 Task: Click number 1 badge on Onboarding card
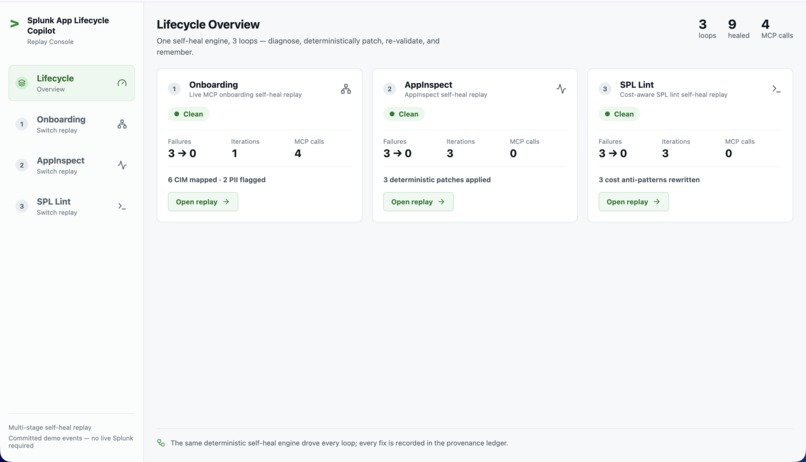point(174,89)
